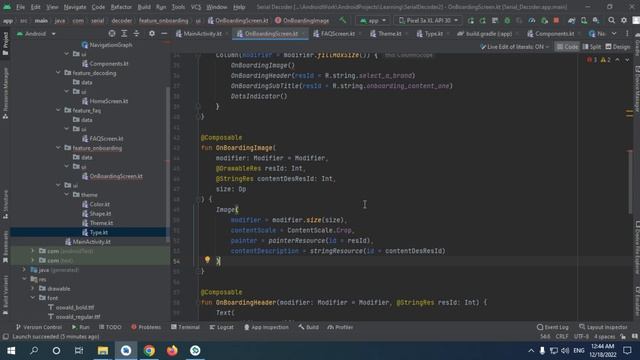Open the Android project view dropdown
The width and height of the screenshot is (640, 360).
pos(36,33)
